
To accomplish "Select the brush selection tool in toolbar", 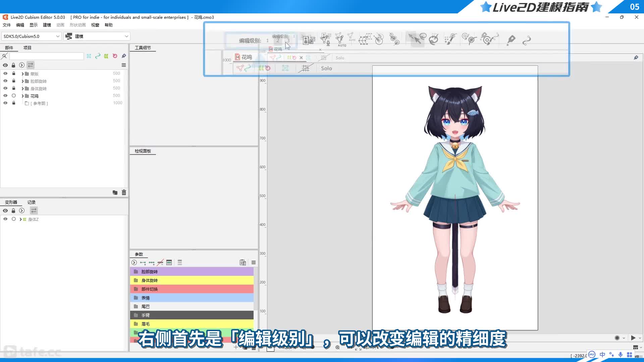I will point(450,39).
